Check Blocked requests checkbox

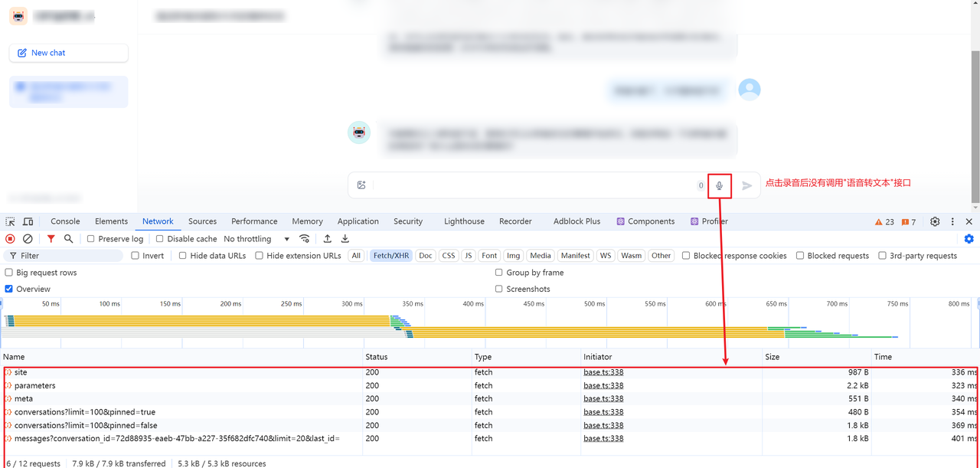click(x=800, y=256)
